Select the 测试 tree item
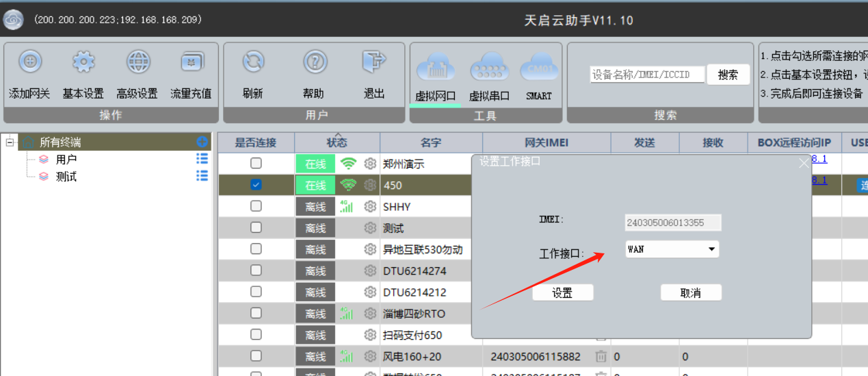 (x=66, y=177)
